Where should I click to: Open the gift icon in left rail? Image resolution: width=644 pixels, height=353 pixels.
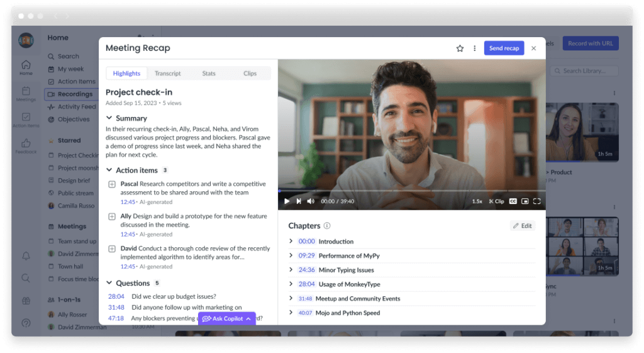[26, 301]
